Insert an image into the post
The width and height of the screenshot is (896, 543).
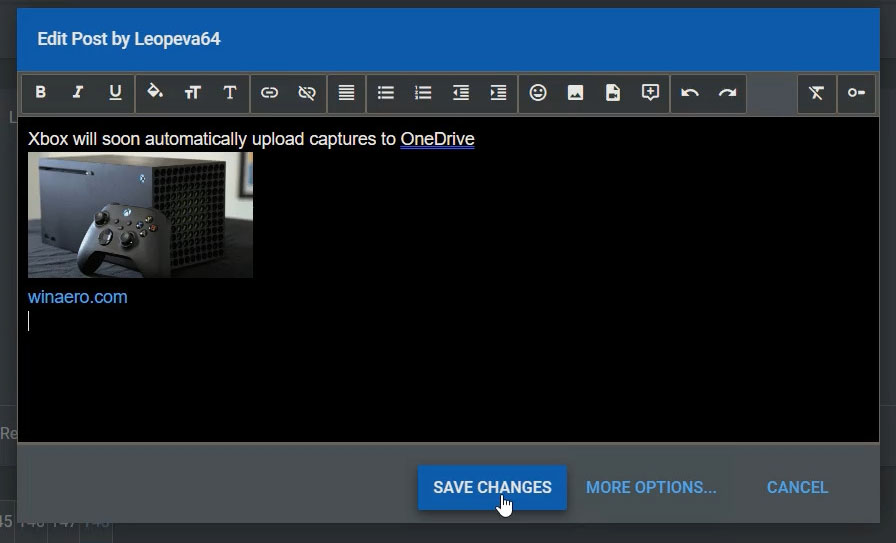(x=575, y=93)
